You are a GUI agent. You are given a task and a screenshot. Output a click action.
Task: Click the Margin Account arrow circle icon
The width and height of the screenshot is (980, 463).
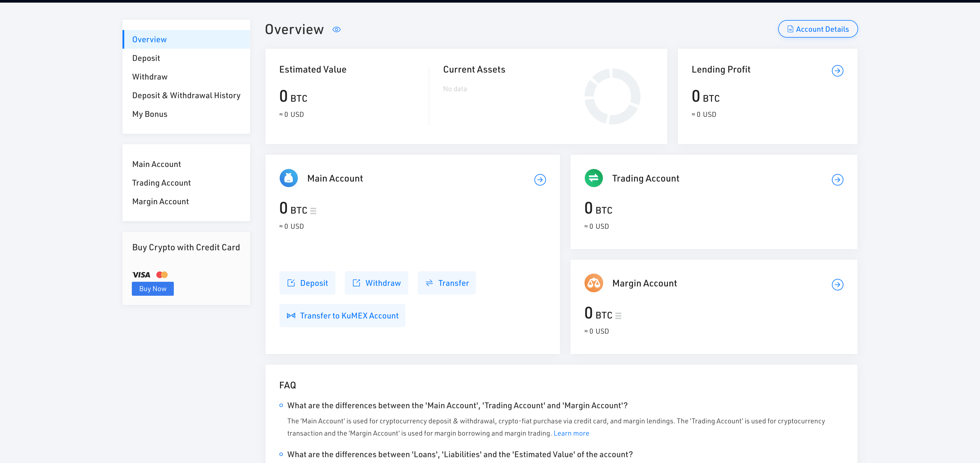click(x=837, y=285)
